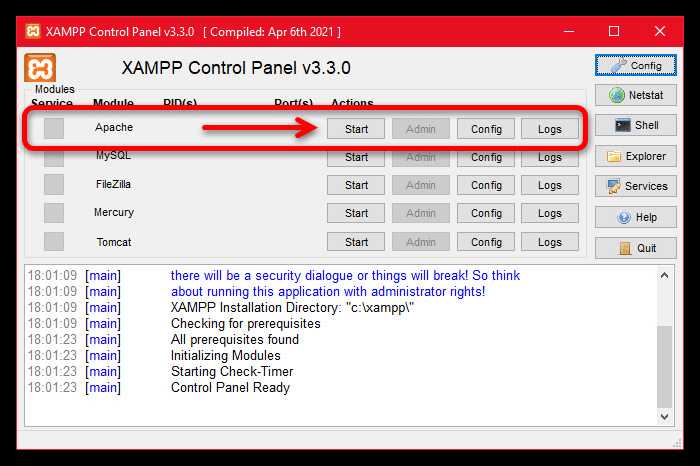Maximize the XAMPP window

coord(614,31)
